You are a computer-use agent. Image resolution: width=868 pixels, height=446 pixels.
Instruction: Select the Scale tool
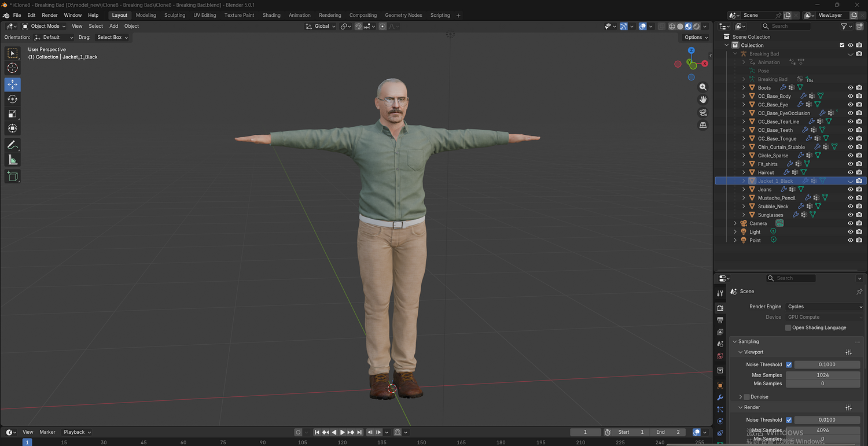pyautogui.click(x=12, y=114)
